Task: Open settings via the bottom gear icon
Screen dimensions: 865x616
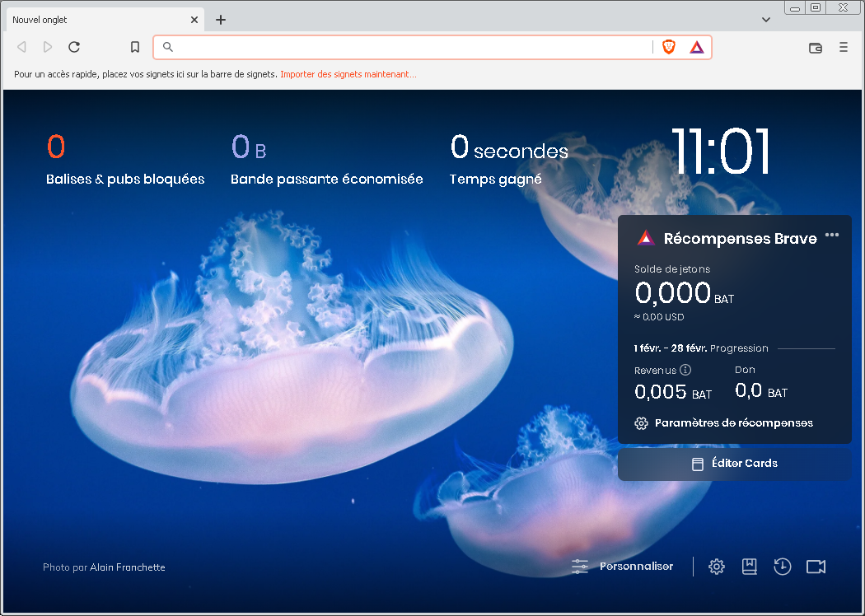Action: pyautogui.click(x=717, y=567)
